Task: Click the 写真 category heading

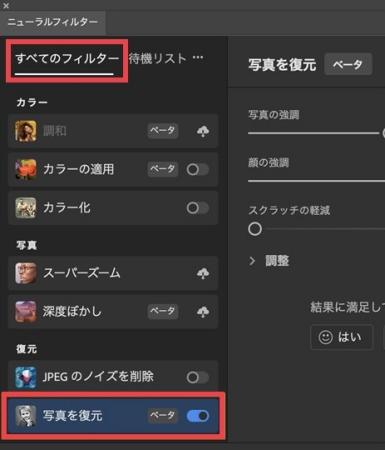Action: (x=26, y=245)
